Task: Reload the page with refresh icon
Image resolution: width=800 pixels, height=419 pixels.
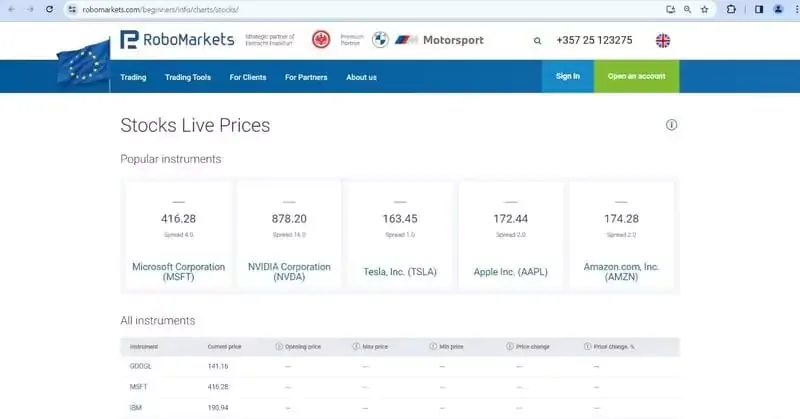Action: 49,9
